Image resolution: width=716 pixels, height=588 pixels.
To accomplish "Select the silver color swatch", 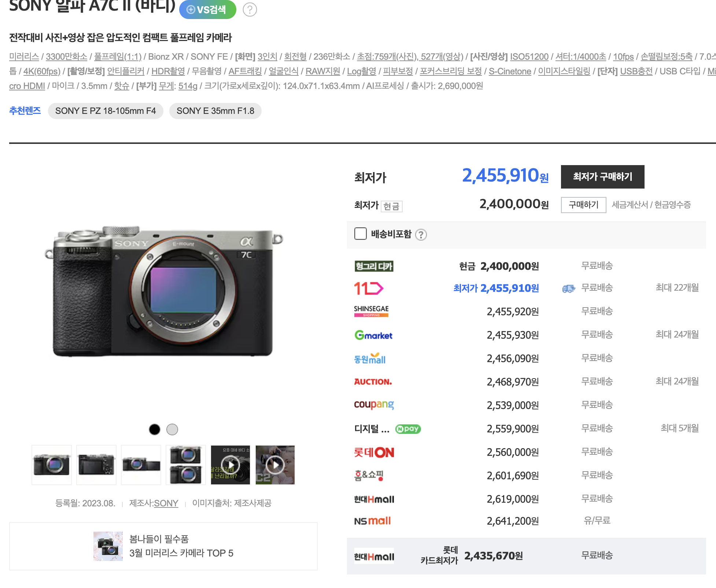I will coord(172,429).
